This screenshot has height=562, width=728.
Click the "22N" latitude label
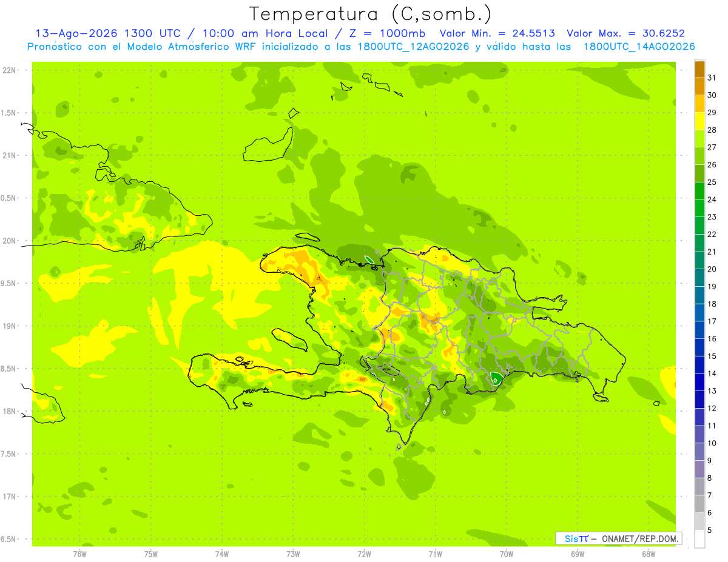click(10, 70)
